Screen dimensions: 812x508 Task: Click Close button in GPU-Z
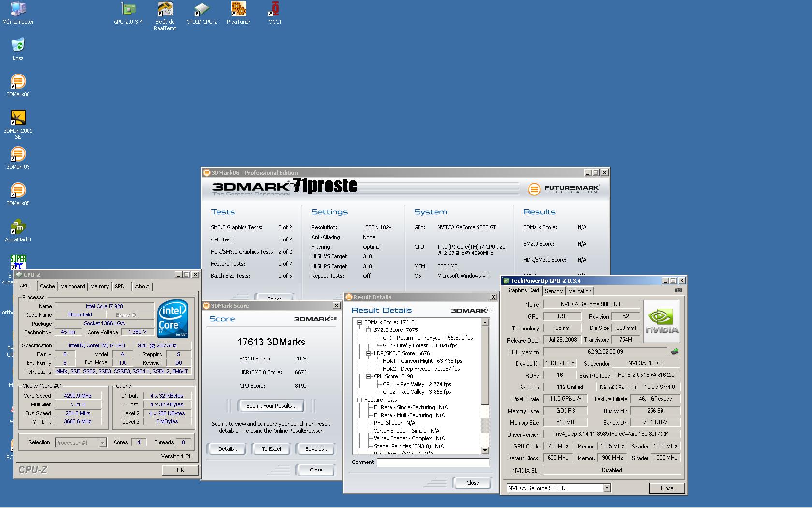[667, 488]
